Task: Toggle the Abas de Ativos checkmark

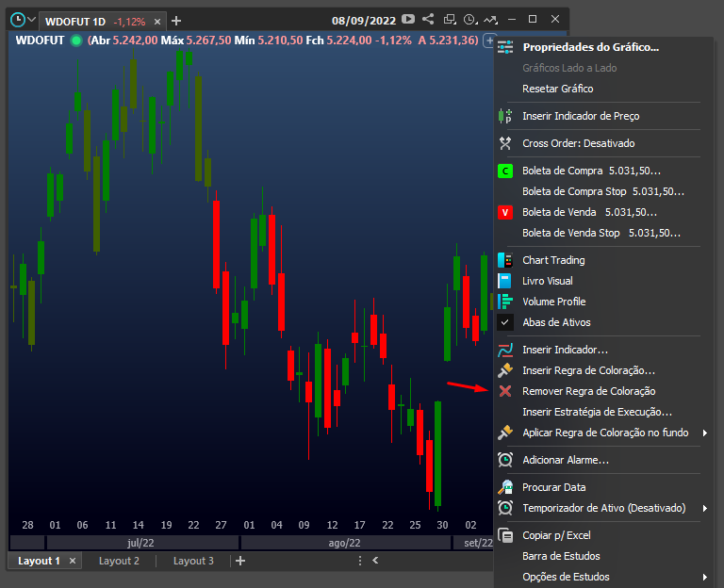Action: tap(505, 322)
